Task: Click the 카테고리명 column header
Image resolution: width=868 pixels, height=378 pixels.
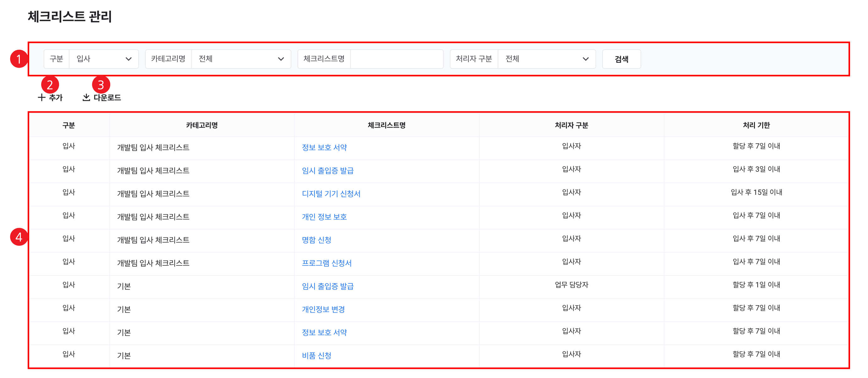Action: (x=202, y=125)
